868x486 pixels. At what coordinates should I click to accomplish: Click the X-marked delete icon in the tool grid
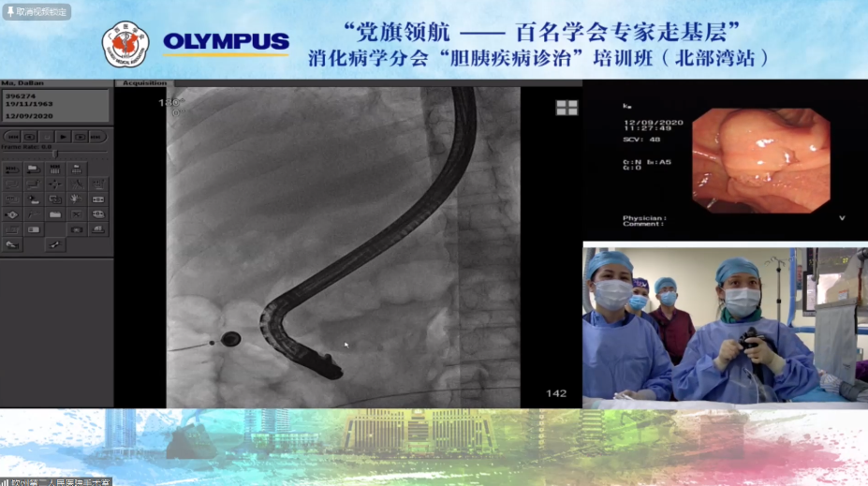click(x=76, y=214)
